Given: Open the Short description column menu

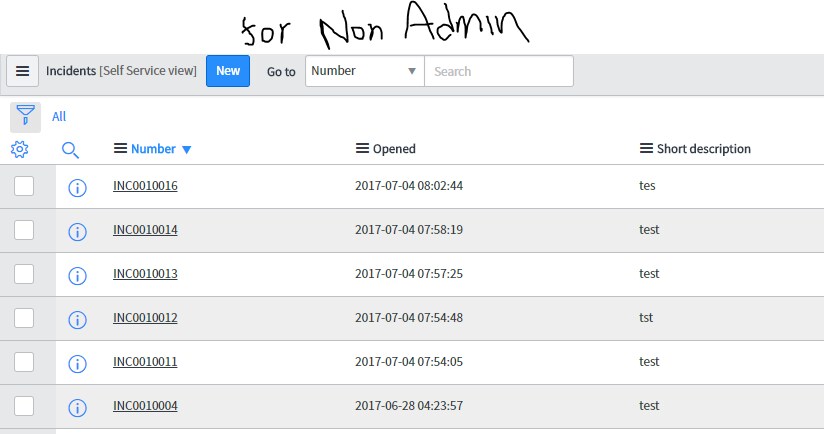Looking at the screenshot, I should [x=646, y=149].
